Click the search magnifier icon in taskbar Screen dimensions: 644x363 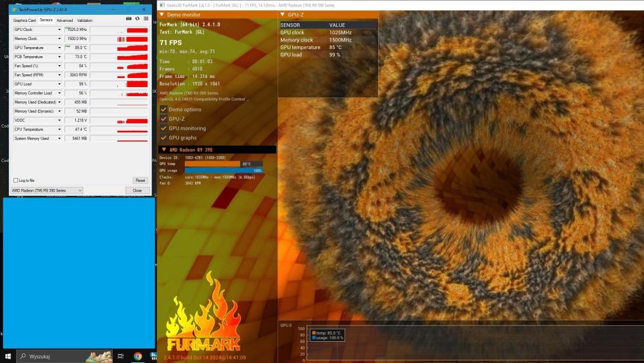[x=23, y=356]
